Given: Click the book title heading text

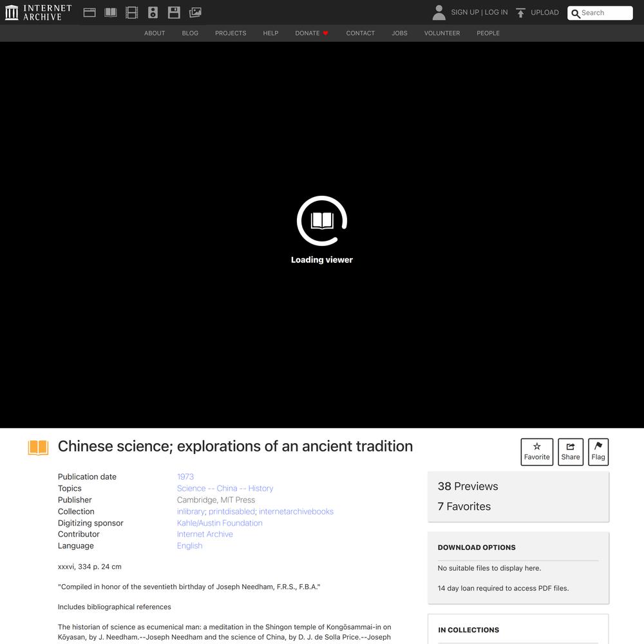Looking at the screenshot, I should [x=235, y=446].
